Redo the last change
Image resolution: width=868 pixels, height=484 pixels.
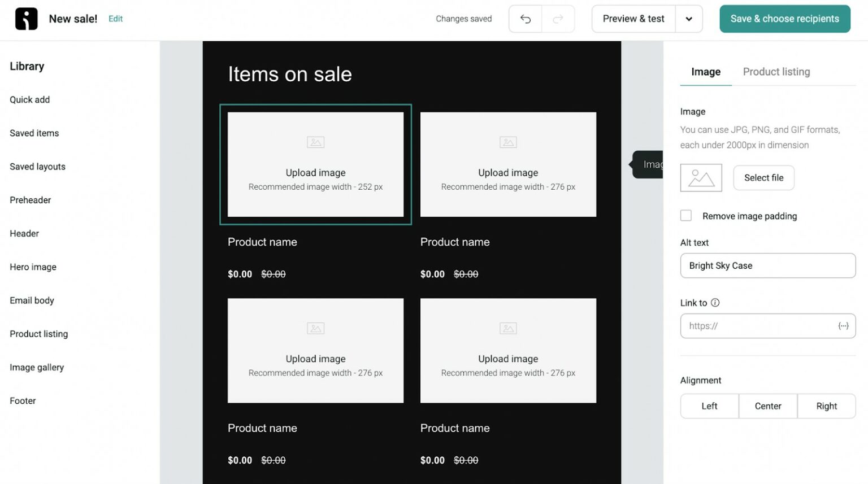(558, 18)
